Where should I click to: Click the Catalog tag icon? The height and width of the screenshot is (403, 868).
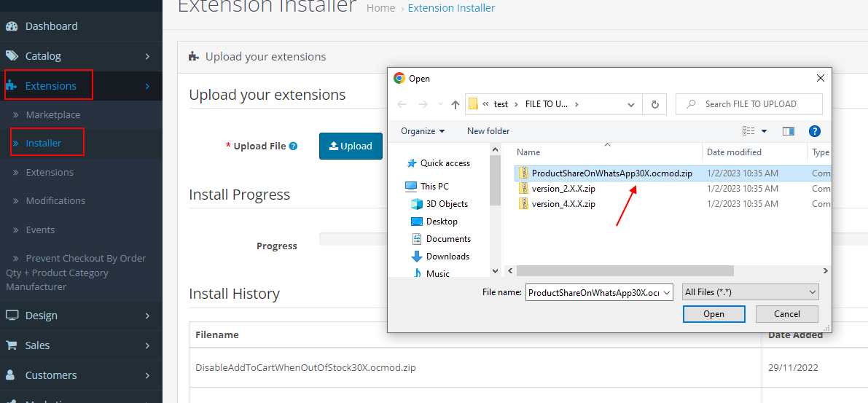pos(11,56)
